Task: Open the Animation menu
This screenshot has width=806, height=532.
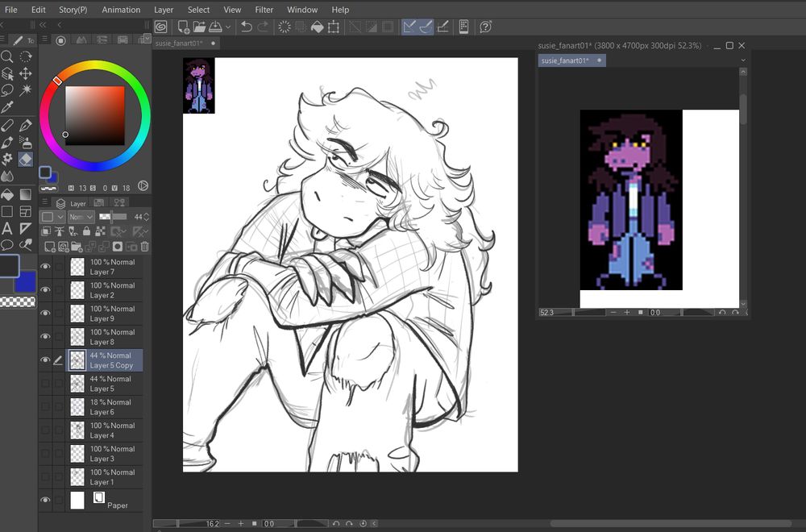Action: 121,10
